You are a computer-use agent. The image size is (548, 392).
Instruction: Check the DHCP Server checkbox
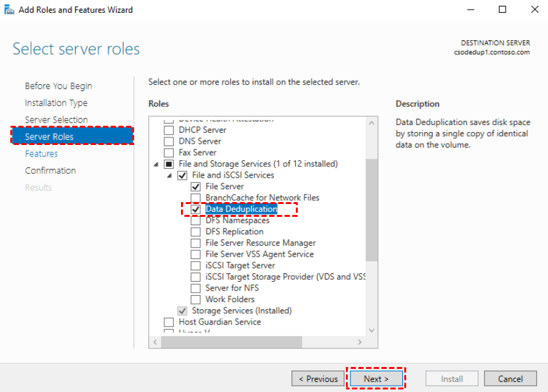(x=169, y=130)
